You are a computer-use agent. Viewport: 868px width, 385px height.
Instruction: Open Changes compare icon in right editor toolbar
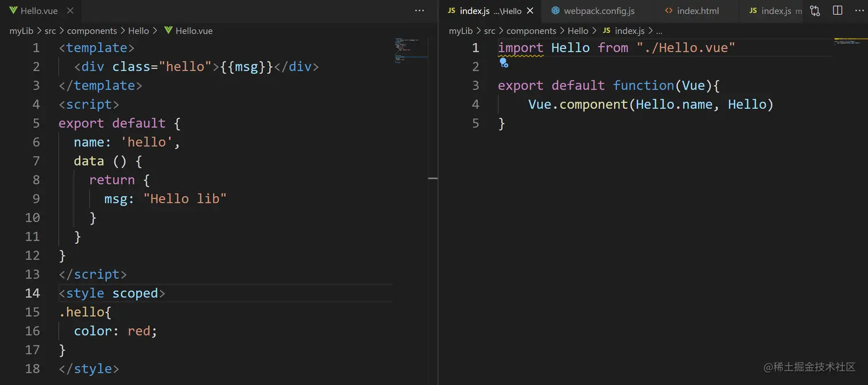(815, 10)
